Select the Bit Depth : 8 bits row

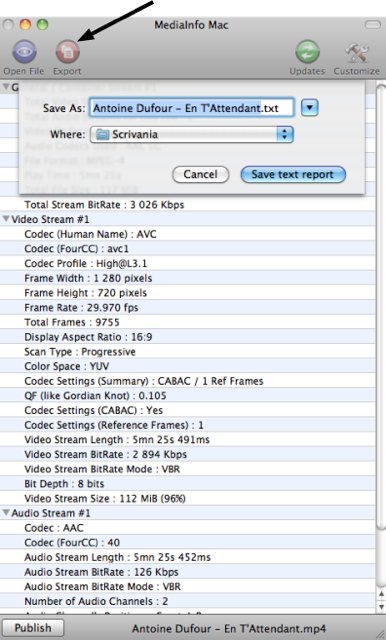coord(187,484)
